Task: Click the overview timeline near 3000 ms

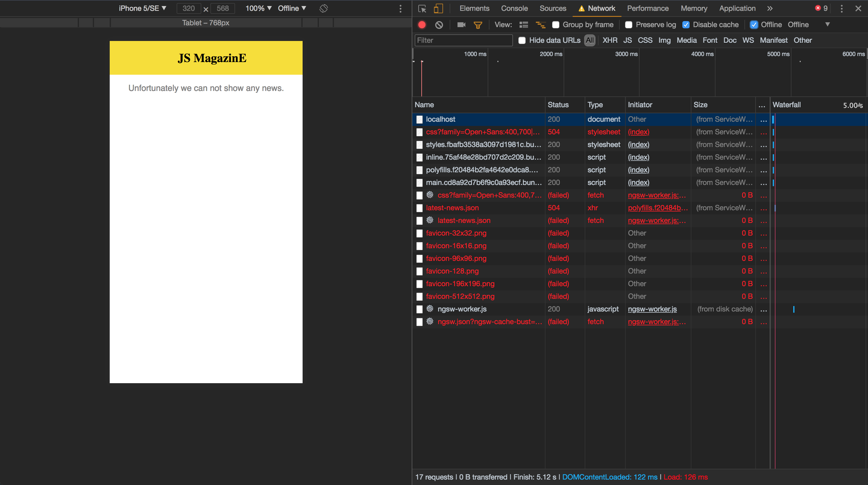Action: point(626,74)
